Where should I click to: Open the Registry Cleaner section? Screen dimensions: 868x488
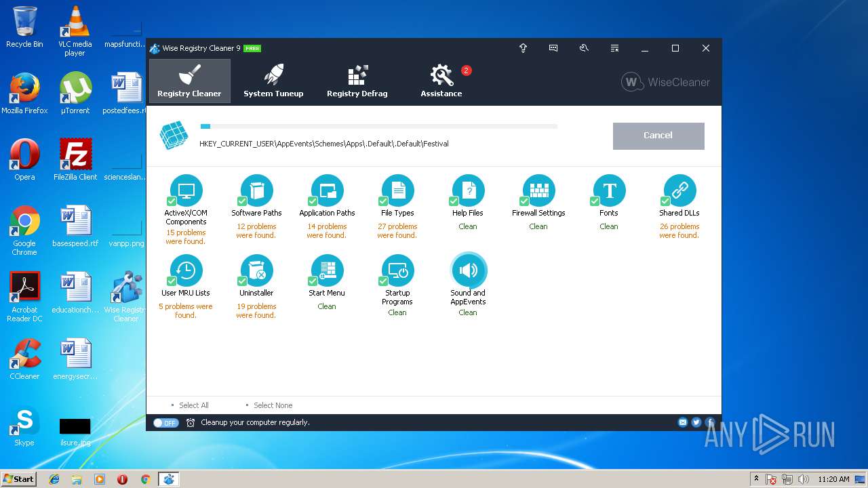click(189, 81)
